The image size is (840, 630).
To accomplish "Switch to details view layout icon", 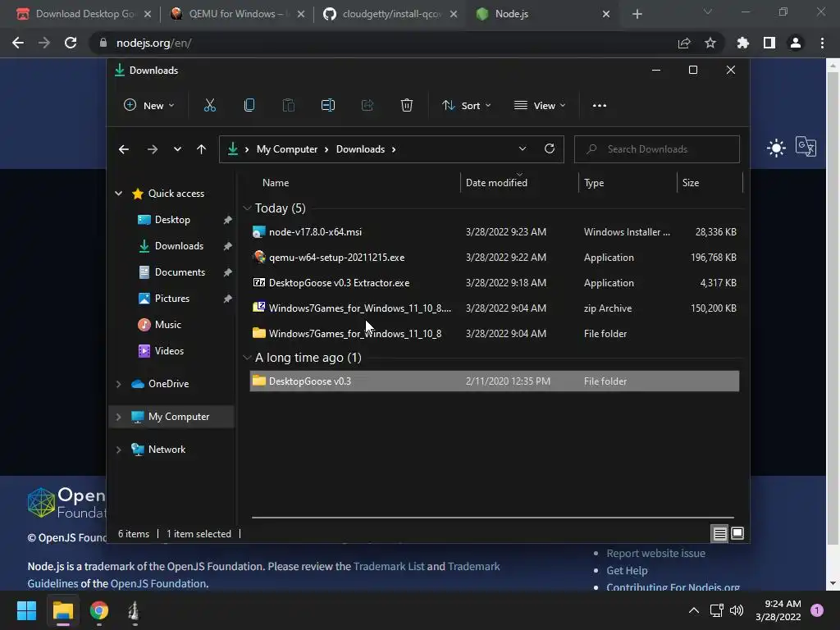I will click(x=719, y=533).
